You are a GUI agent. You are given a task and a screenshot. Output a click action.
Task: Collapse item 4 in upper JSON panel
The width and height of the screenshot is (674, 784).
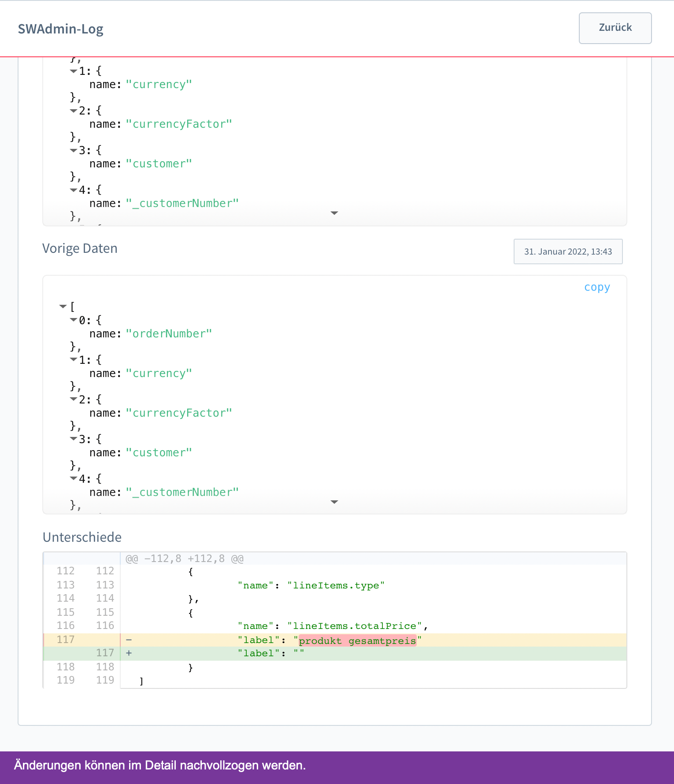click(74, 190)
